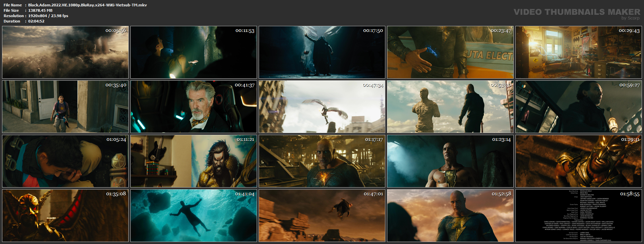Viewport: 644px width, 244px height.
Task: Open the frame stamped 00:23:47
Action: click(x=450, y=52)
